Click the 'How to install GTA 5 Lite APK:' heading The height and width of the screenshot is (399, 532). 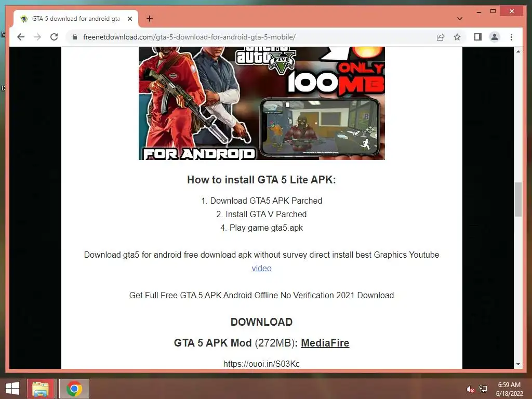(x=261, y=180)
